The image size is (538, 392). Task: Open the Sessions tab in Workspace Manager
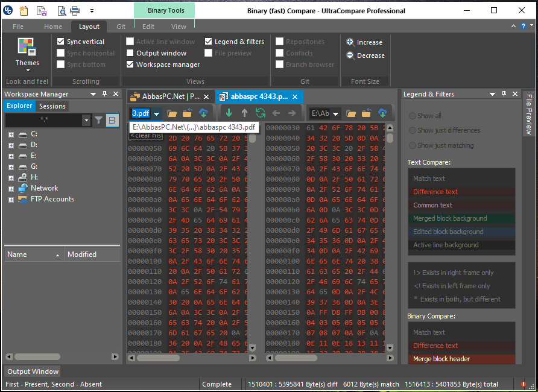(x=52, y=106)
